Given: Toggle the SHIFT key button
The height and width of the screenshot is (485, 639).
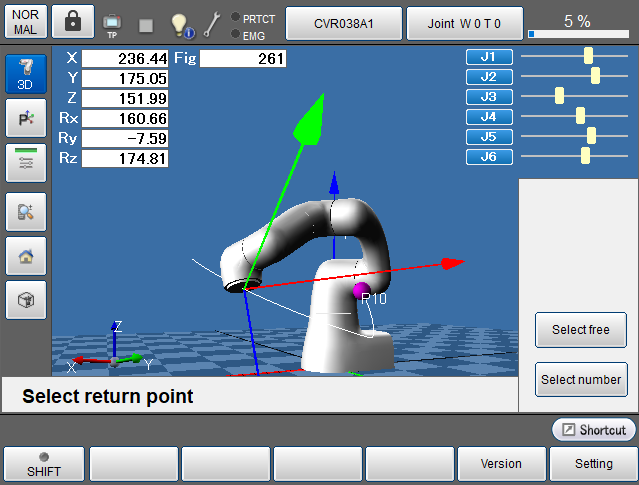Looking at the screenshot, I should (44, 464).
